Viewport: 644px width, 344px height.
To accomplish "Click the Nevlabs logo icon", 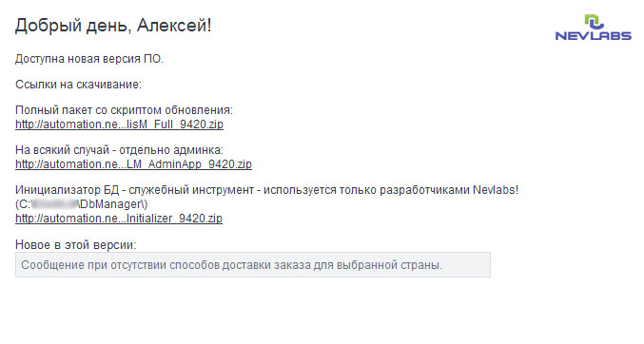I will [x=593, y=28].
